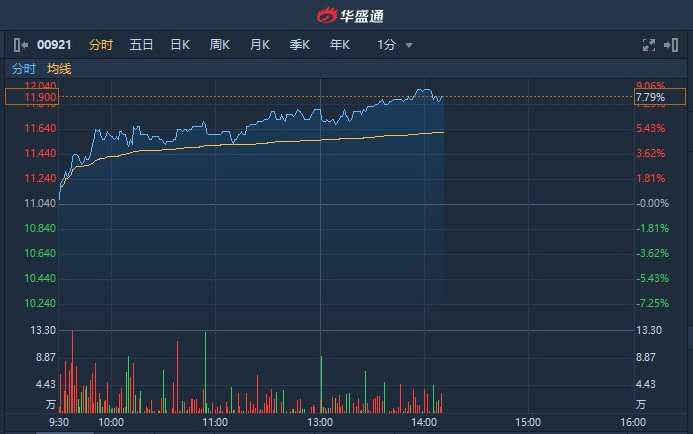Click the back arrow icon beside 00921
The height and width of the screenshot is (434, 693).
pyautogui.click(x=21, y=45)
